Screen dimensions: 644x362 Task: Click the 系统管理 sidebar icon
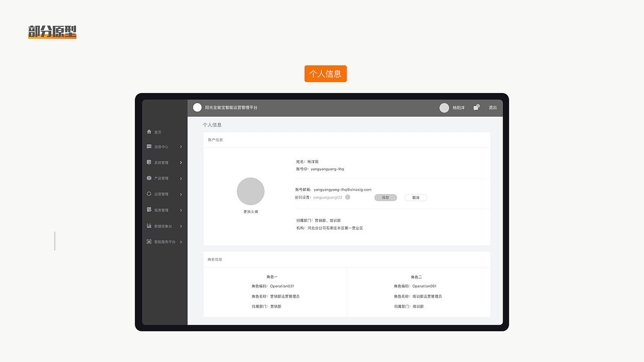click(149, 162)
